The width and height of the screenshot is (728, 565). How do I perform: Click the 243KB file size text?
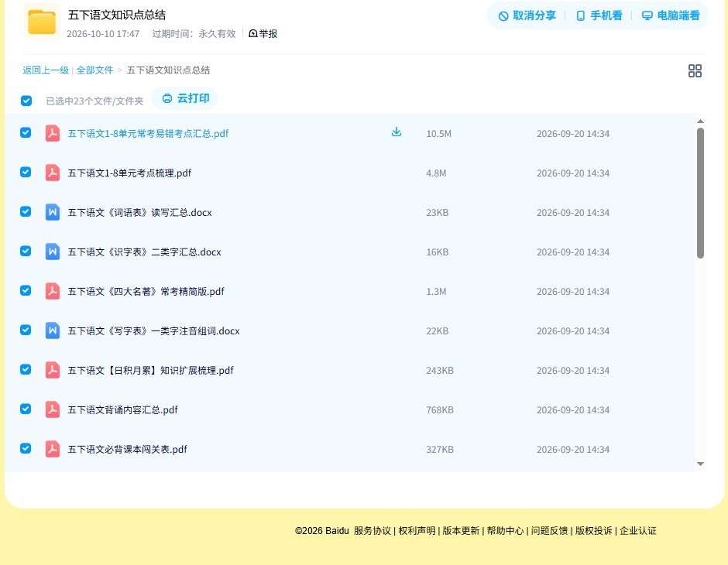(x=440, y=370)
